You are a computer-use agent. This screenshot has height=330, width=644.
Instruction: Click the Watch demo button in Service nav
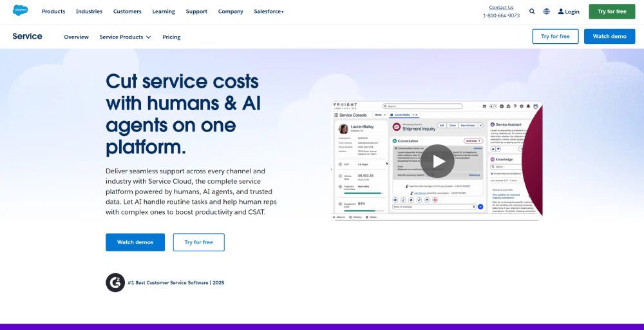point(609,36)
